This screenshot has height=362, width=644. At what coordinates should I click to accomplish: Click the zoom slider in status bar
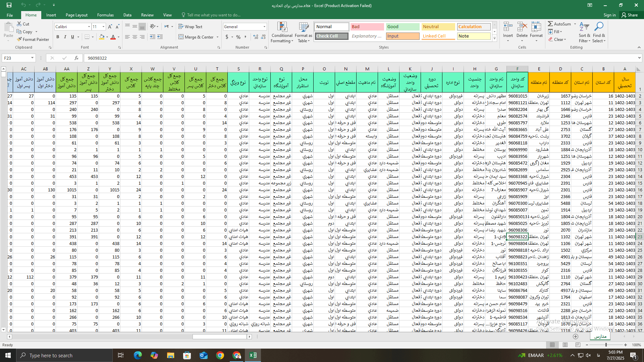tap(606, 345)
